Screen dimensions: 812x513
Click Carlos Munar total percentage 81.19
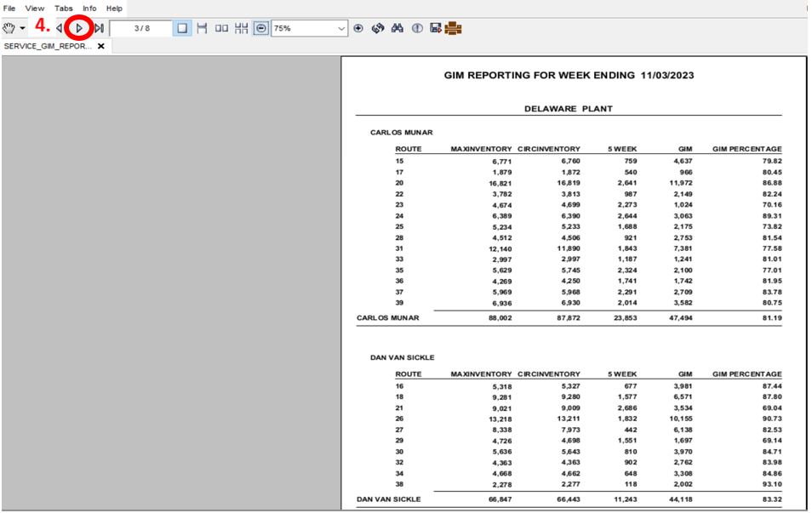(772, 318)
